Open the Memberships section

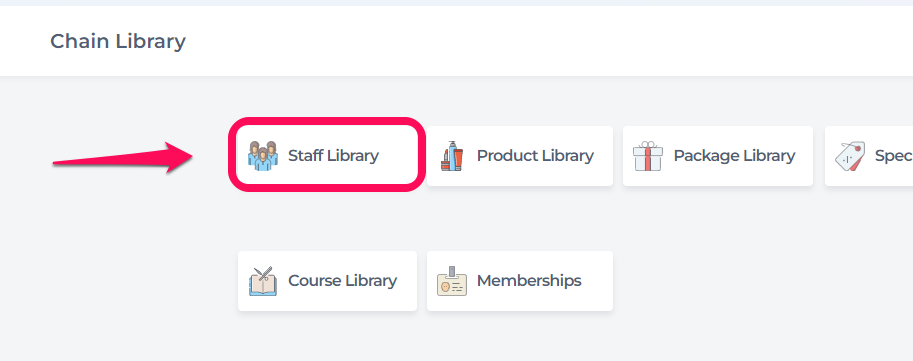click(519, 281)
